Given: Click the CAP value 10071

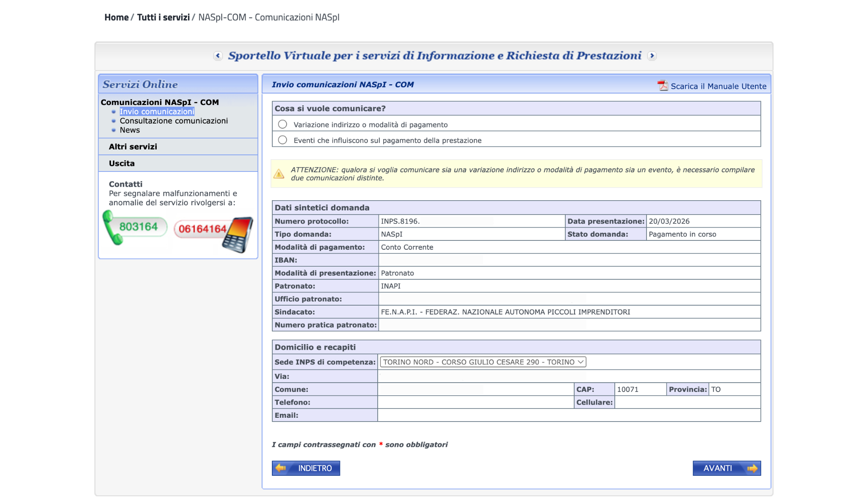Looking at the screenshot, I should coord(628,389).
